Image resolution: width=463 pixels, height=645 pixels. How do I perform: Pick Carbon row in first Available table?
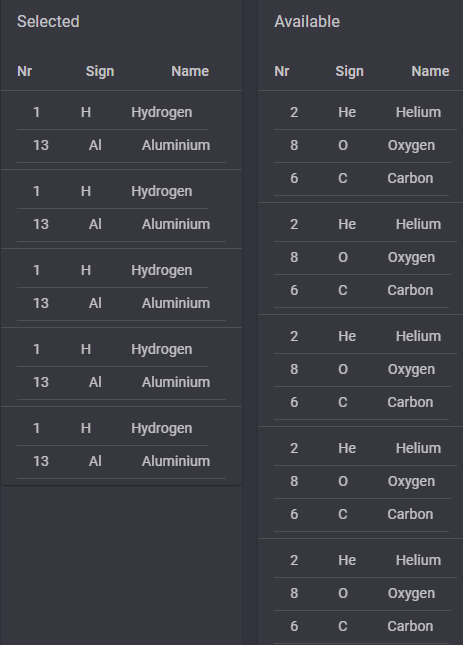pos(361,179)
